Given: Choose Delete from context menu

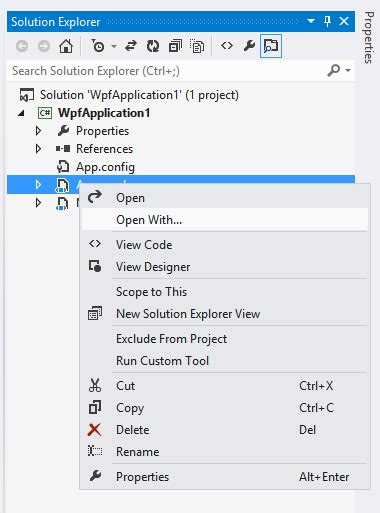Looking at the screenshot, I should tap(225, 430).
